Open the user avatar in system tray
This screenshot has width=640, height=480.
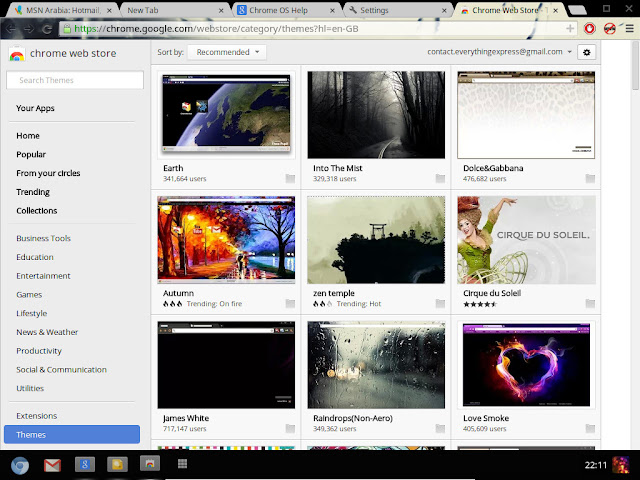tap(620, 465)
